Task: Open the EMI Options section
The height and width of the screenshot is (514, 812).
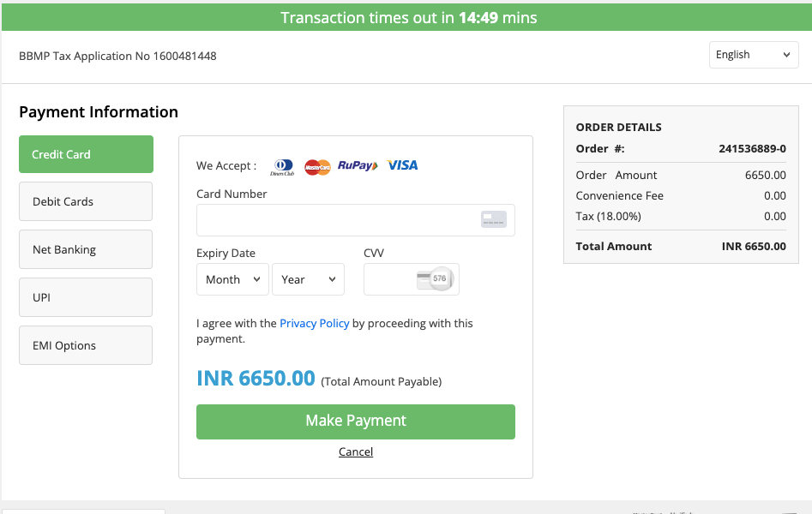Action: pyautogui.click(x=85, y=345)
